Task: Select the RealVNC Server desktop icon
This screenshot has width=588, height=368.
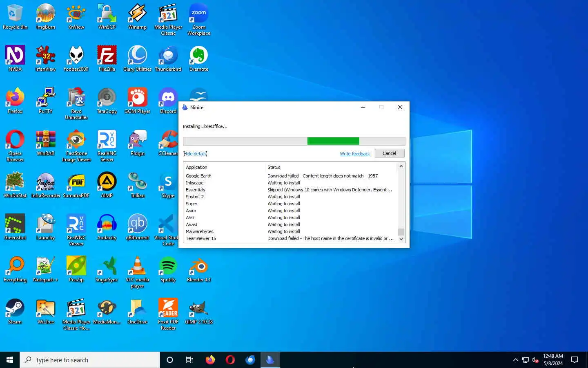Action: pos(107,146)
